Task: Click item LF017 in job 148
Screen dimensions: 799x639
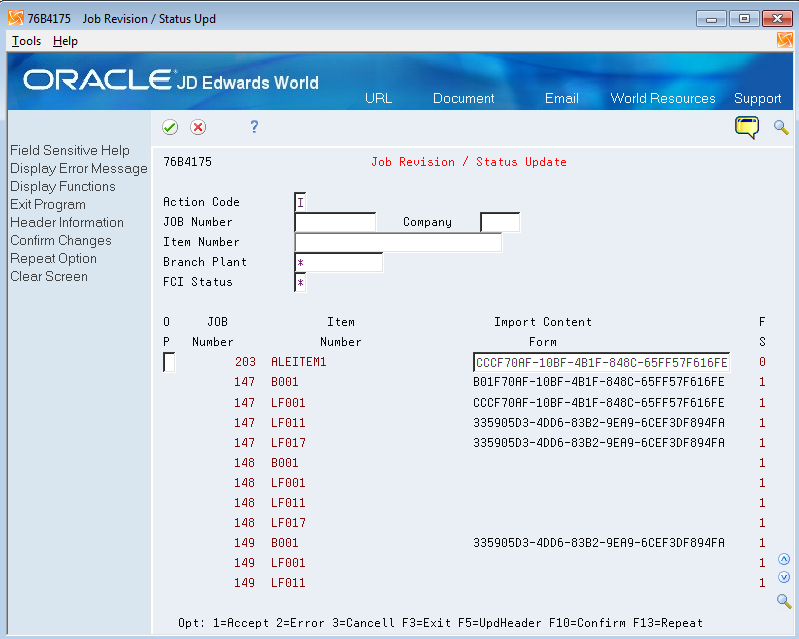Action: click(288, 522)
